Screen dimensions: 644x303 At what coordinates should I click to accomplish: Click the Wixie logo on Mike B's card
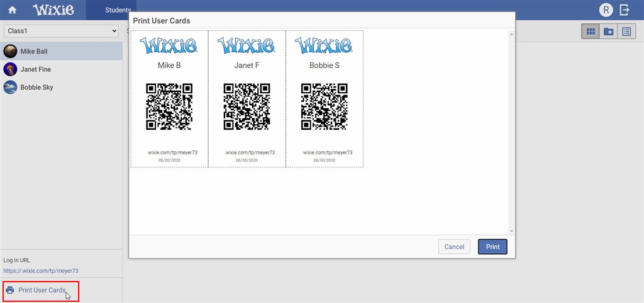pyautogui.click(x=169, y=45)
